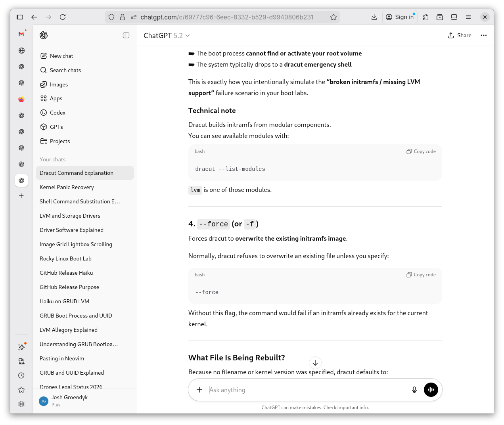Copy code for the dracut --list-modules block
The width and height of the screenshot is (504, 425).
point(421,151)
